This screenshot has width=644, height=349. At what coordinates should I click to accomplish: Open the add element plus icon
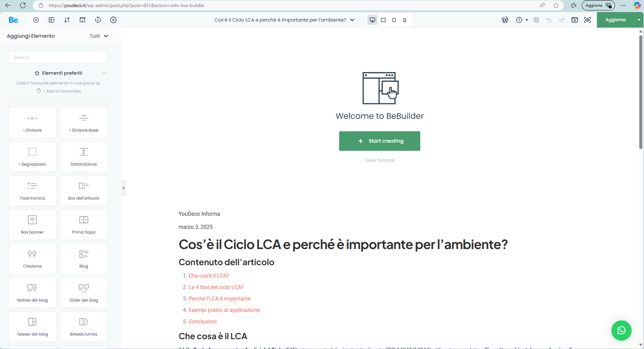36,20
